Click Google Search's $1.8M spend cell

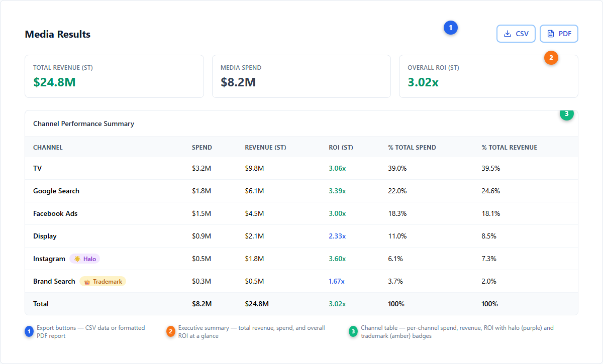(x=202, y=191)
